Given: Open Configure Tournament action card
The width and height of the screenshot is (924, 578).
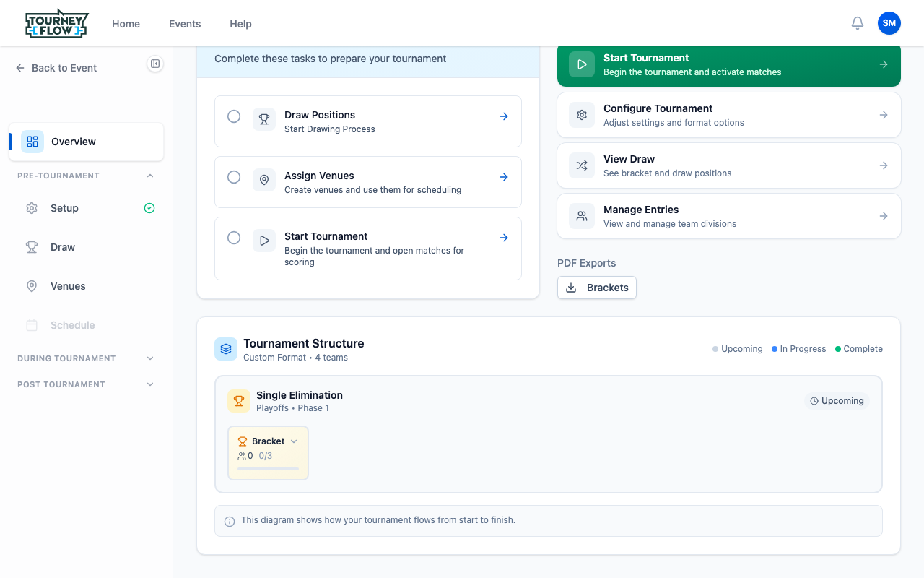Looking at the screenshot, I should click(729, 115).
